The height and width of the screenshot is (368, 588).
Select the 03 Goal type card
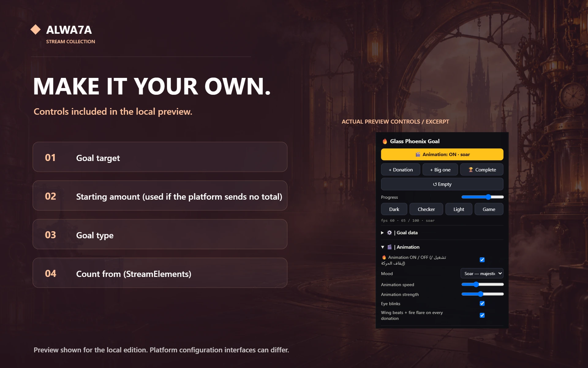[x=160, y=234]
